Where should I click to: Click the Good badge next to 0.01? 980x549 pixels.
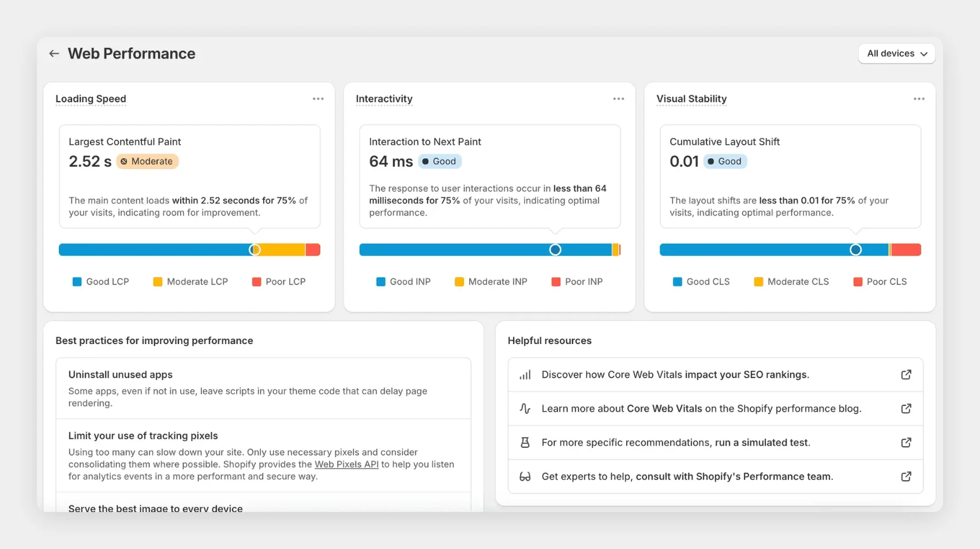[725, 161]
